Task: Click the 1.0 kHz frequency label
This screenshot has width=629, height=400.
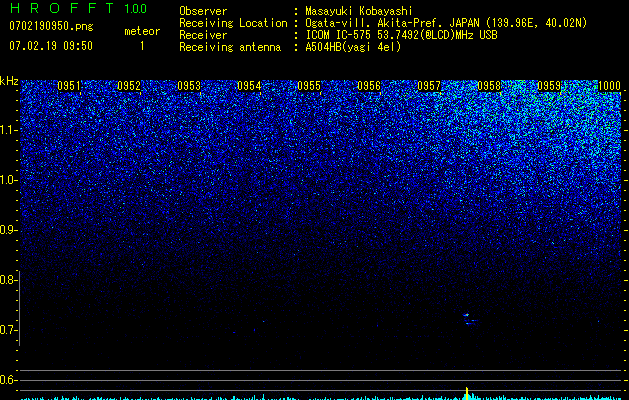Action: pos(9,180)
